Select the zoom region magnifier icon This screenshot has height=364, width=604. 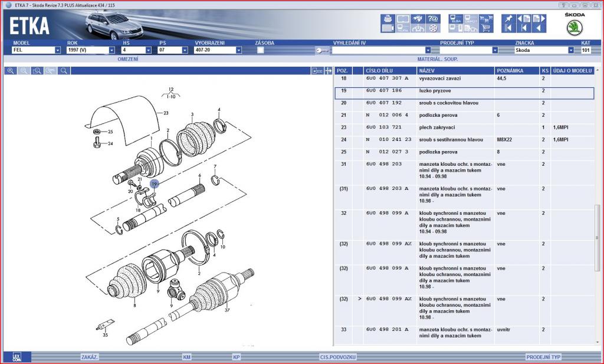click(x=37, y=71)
